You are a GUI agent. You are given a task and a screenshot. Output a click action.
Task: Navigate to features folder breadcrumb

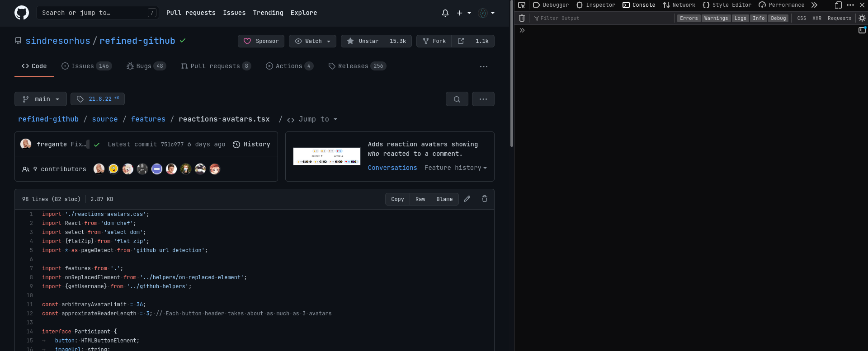click(148, 119)
